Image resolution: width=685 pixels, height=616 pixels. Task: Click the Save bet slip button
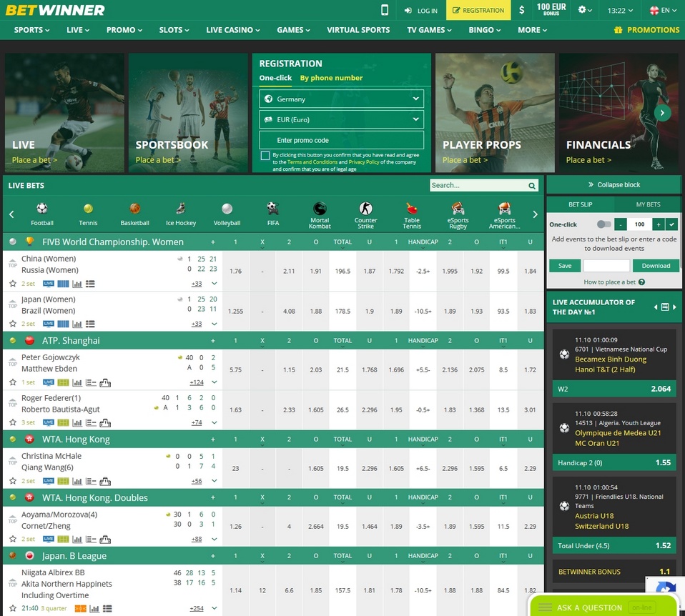pyautogui.click(x=565, y=265)
